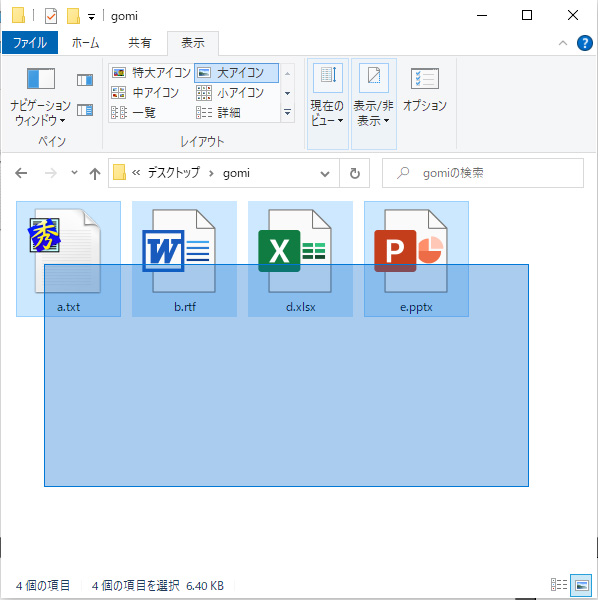Switch to large icons via status bar icon

point(581,585)
